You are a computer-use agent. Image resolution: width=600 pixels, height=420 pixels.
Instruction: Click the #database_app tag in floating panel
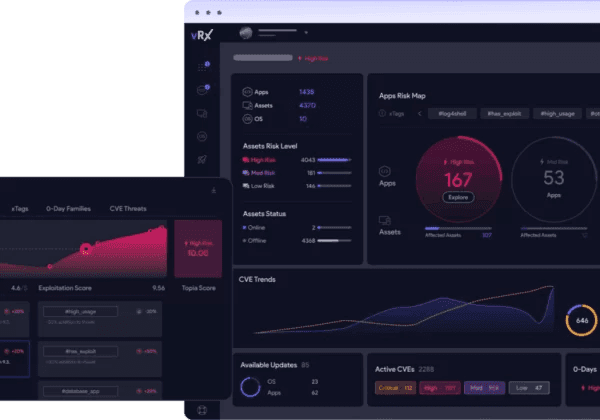click(x=80, y=391)
